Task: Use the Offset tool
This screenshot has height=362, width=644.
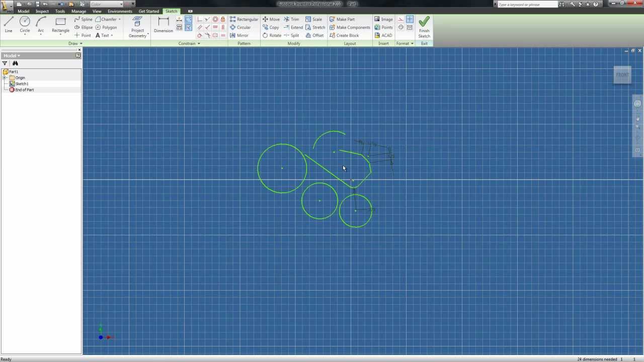Action: (x=314, y=35)
